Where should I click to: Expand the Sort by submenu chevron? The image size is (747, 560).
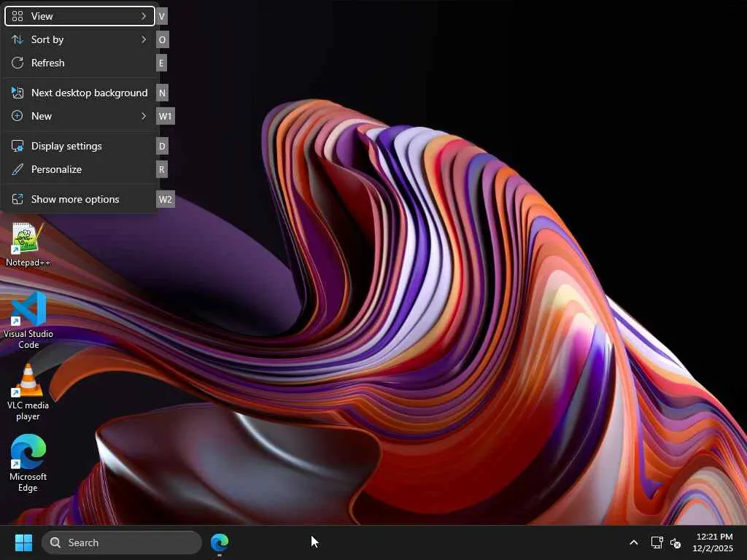point(144,39)
